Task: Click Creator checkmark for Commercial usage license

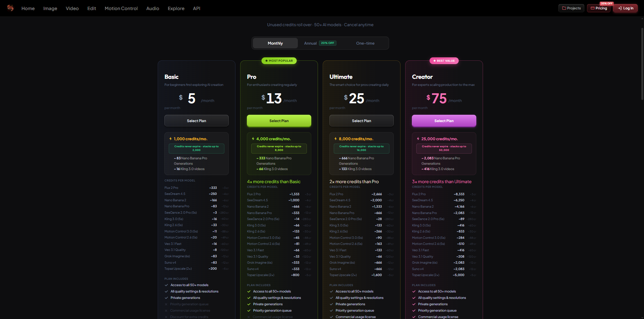Action: click(414, 317)
